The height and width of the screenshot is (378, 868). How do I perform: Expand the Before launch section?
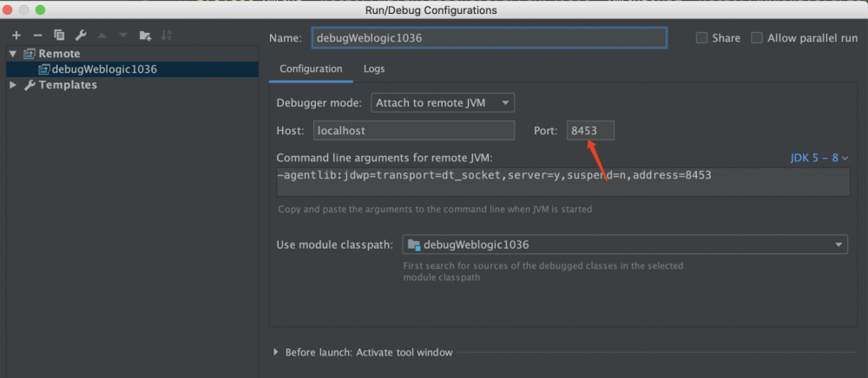pyautogui.click(x=276, y=352)
